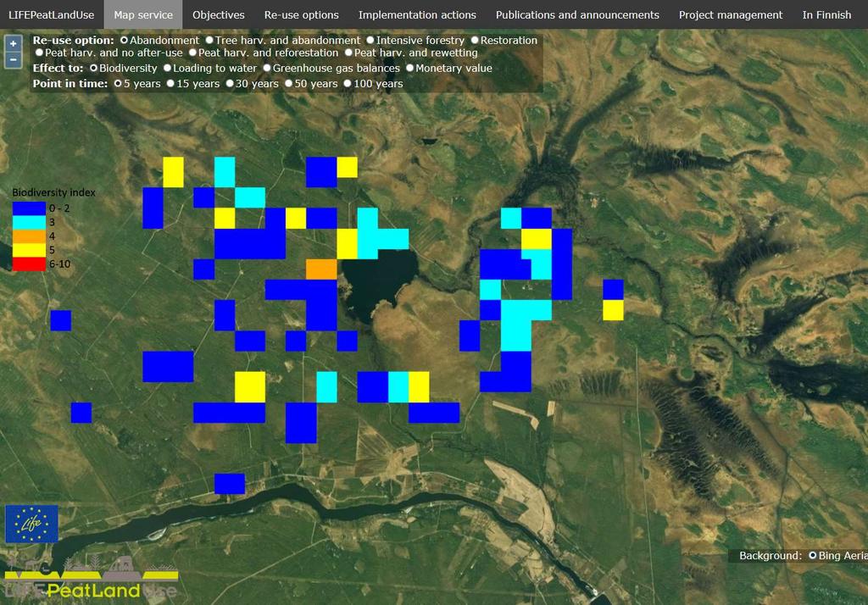
Task: Choose Monetary value effect
Action: [x=409, y=68]
